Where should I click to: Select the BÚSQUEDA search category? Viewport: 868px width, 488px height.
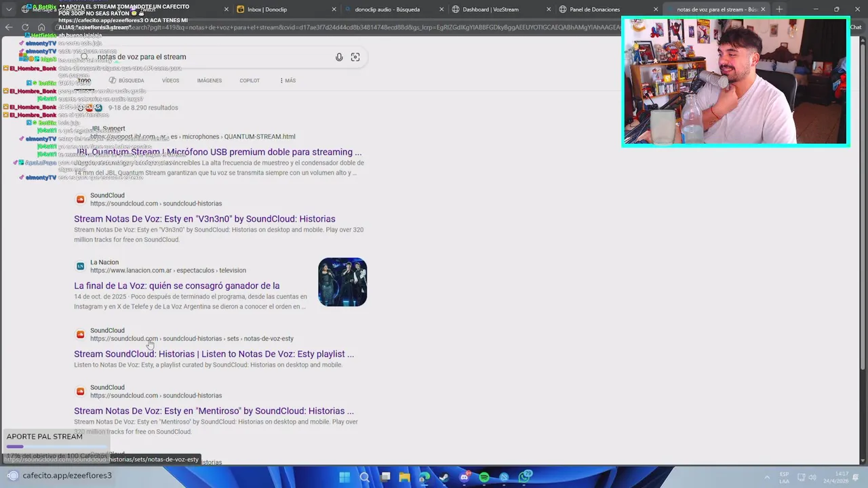tap(126, 81)
